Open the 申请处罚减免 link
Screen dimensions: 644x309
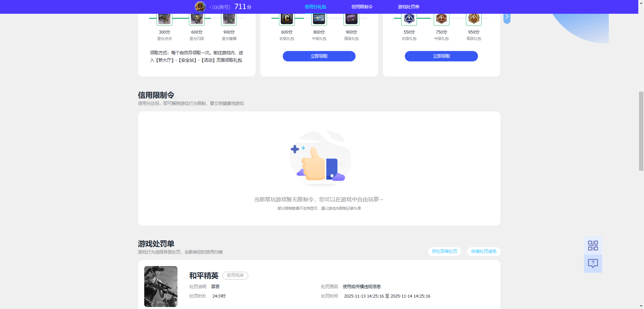483,251
